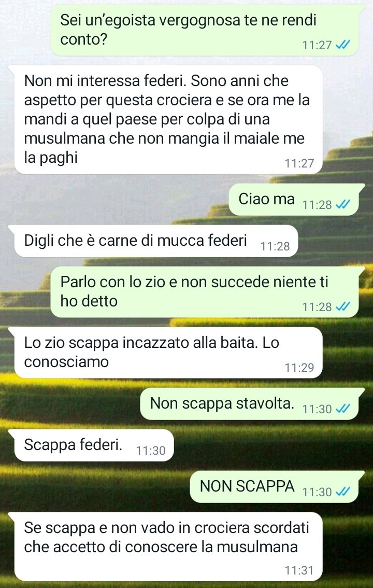This screenshot has height=588, width=373.
Task: Tap the 11:30 timestamp beside 'Scappa federi.'
Action: (x=151, y=451)
